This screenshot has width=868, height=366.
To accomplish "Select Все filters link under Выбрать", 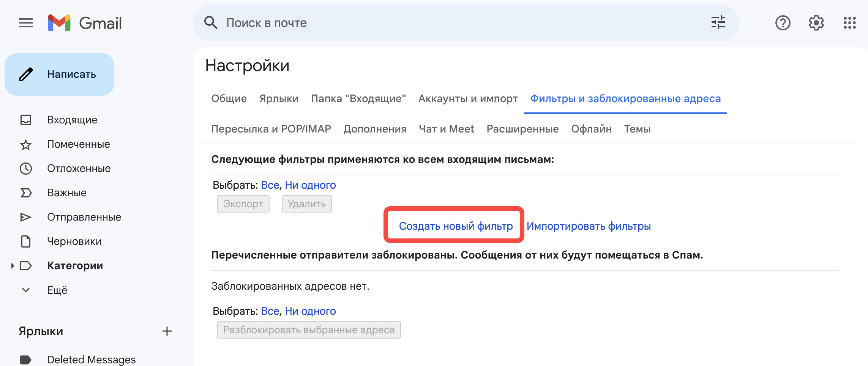I will point(270,185).
